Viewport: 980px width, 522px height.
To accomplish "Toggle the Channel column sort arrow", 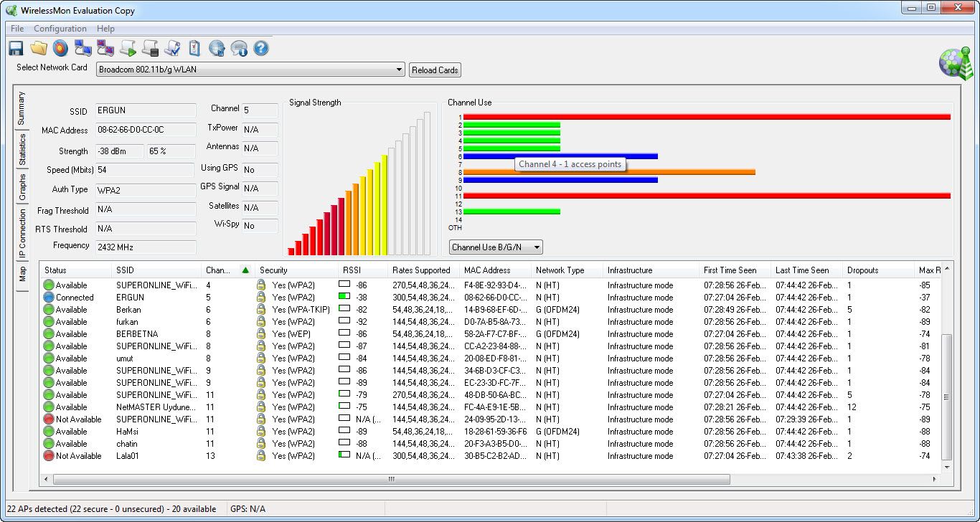I will coord(245,270).
